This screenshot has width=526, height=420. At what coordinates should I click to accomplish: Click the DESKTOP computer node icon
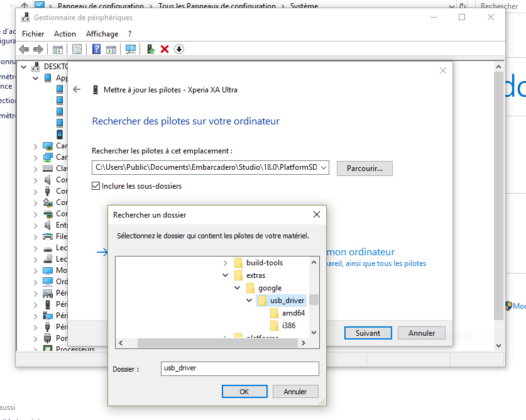coord(35,67)
